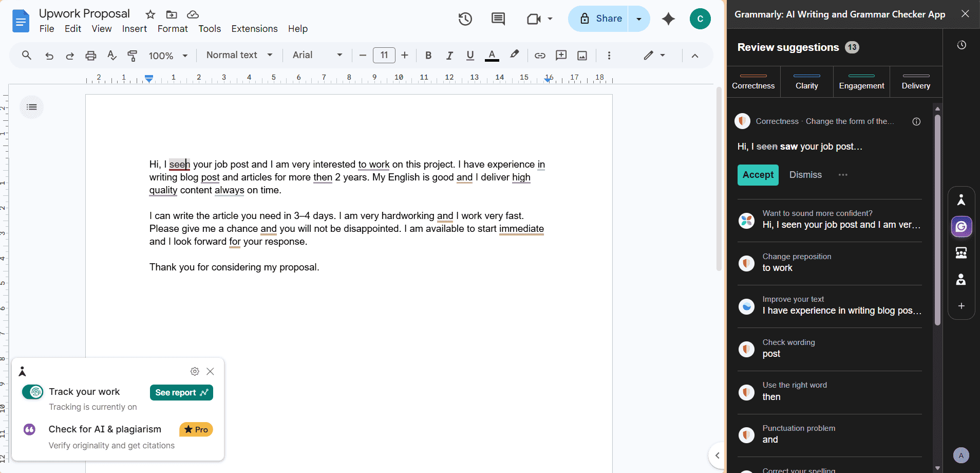Expand the Check wording 'post' suggestion

point(830,349)
